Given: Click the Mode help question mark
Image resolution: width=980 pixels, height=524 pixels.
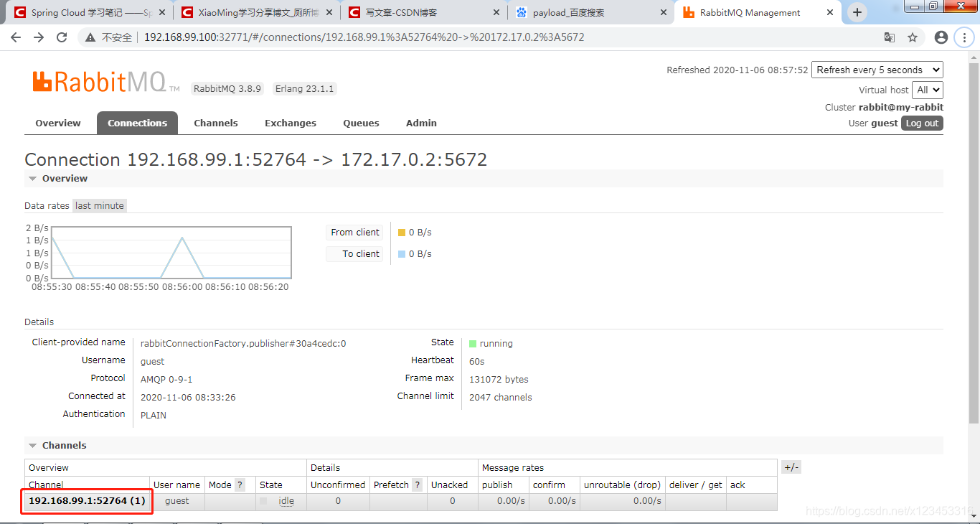Looking at the screenshot, I should [240, 485].
